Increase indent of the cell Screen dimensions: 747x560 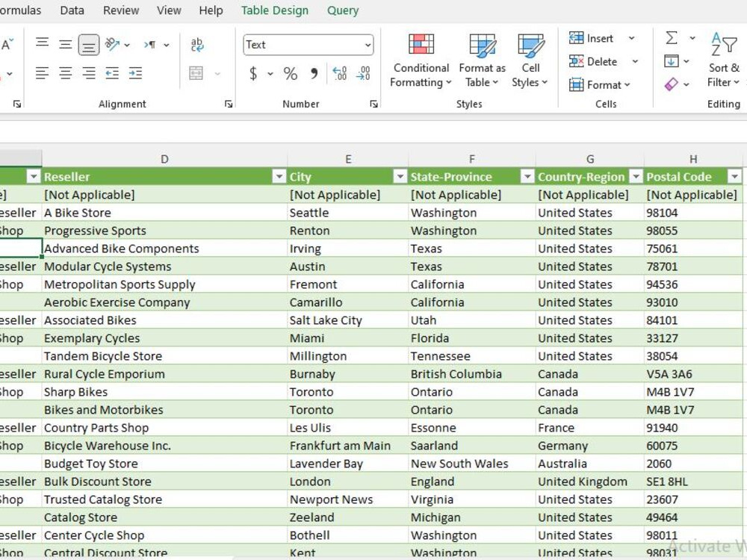coord(135,73)
